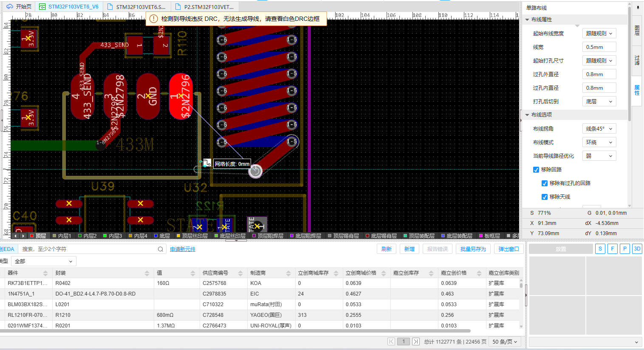Toggle the 移除天线 checkbox
This screenshot has width=644, height=350.
[545, 197]
